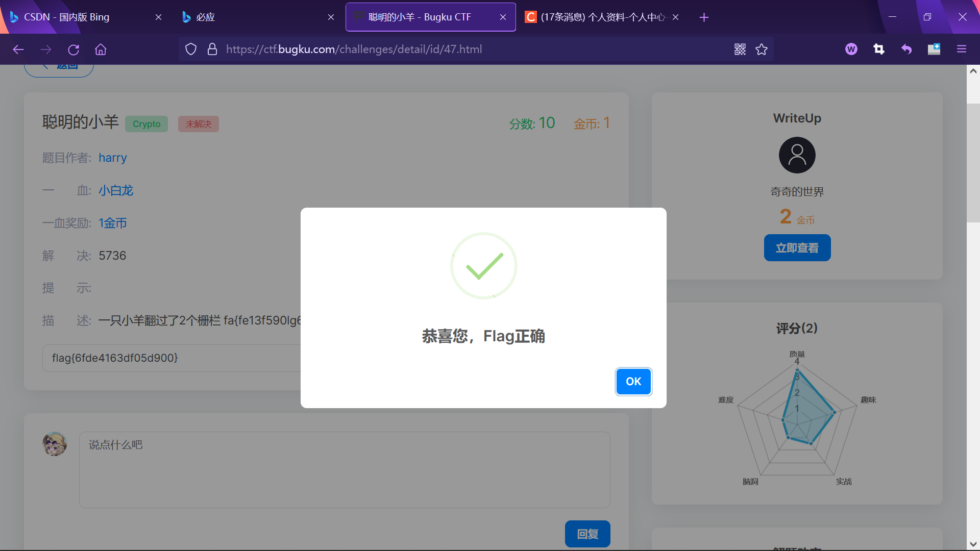Click the 立即查看 WriteUp button
Viewport: 980px width, 551px height.
tap(797, 248)
